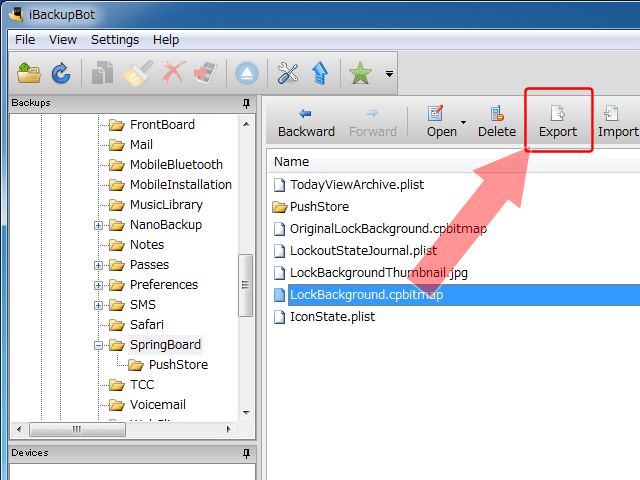
Task: Select PushStore folder in file list
Action: (319, 207)
